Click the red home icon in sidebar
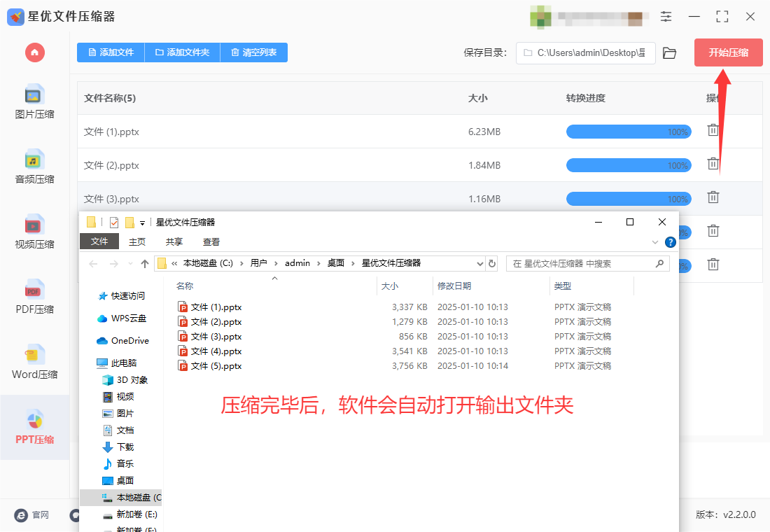This screenshot has height=532, width=770. tap(35, 52)
